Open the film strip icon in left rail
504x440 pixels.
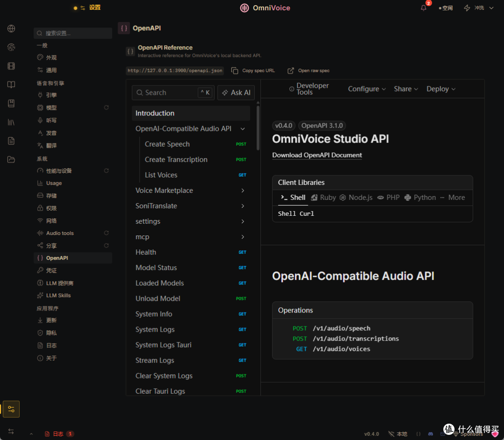[11, 66]
